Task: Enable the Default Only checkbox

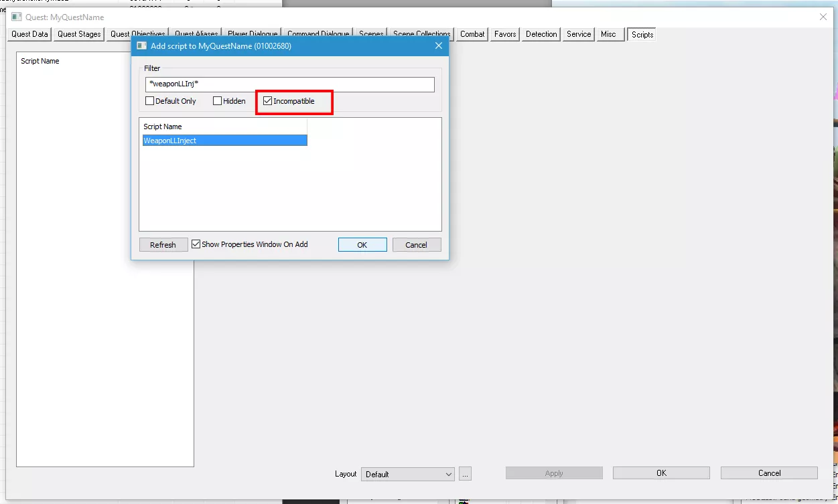Action: [x=150, y=101]
